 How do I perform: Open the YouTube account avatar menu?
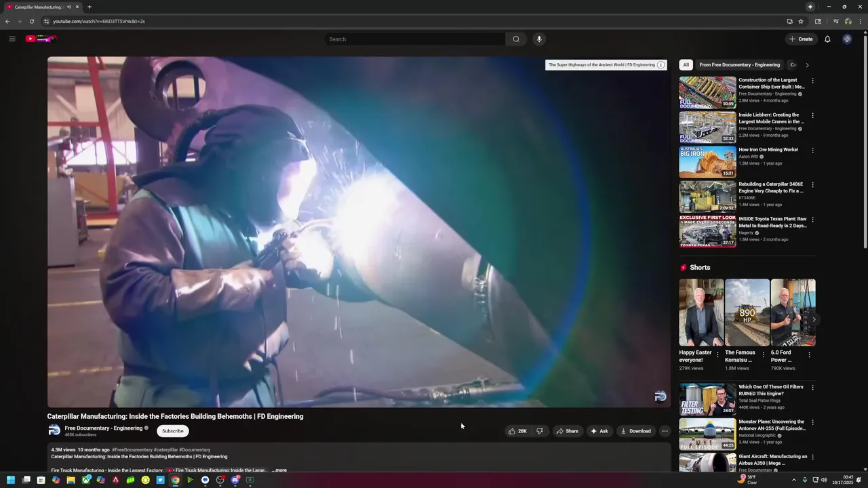coord(847,39)
